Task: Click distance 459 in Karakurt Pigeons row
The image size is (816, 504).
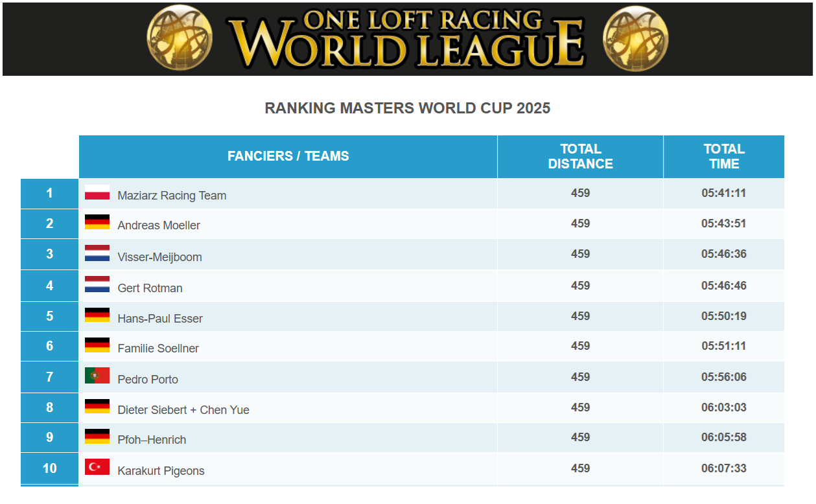Action: tap(581, 468)
